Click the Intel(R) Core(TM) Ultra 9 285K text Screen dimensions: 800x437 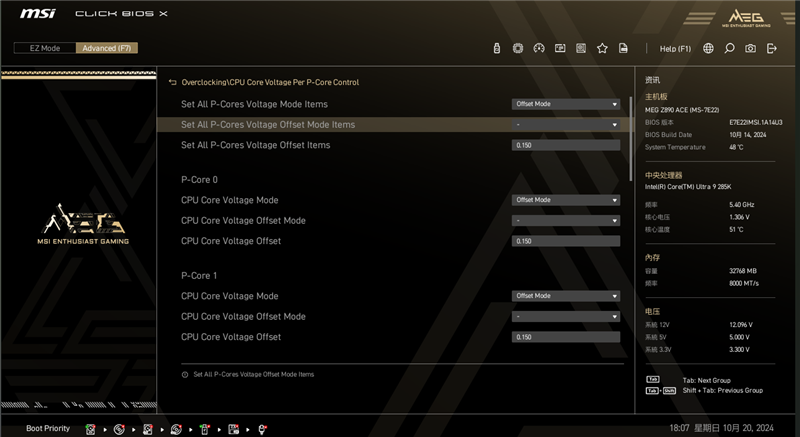[x=688, y=187]
